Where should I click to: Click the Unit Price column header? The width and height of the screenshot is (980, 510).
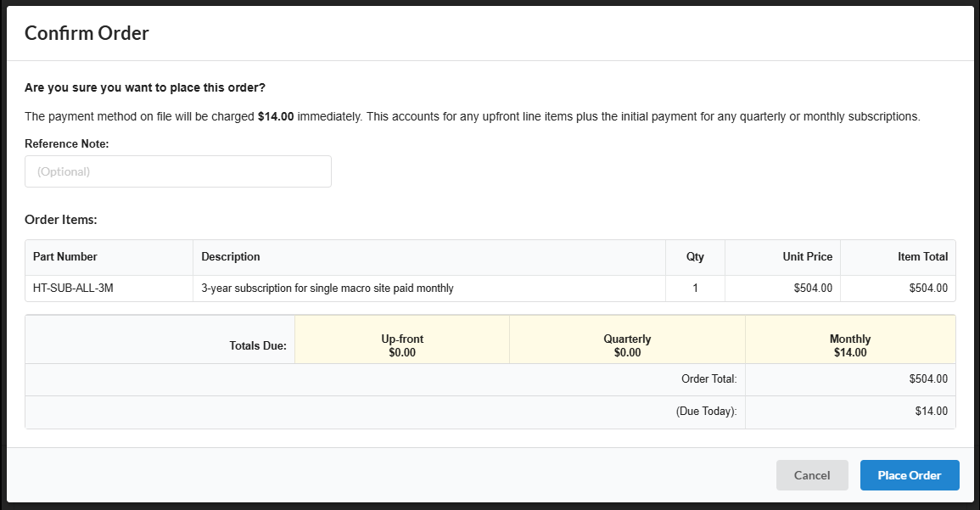(x=807, y=256)
